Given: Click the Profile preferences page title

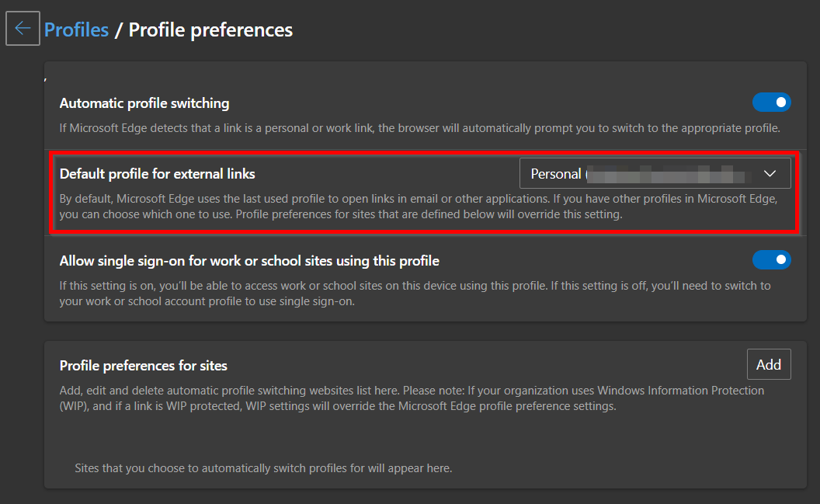Looking at the screenshot, I should pyautogui.click(x=210, y=30).
